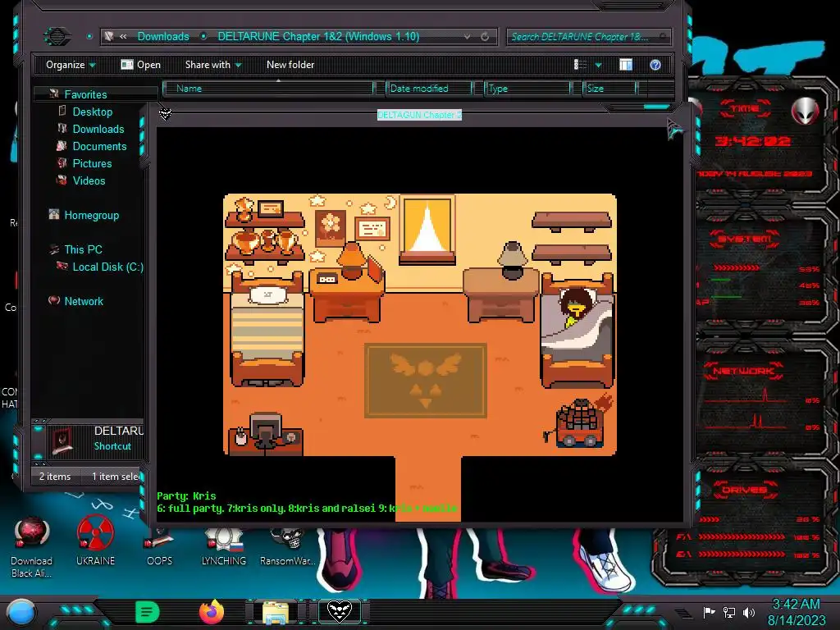Create a New folder
This screenshot has width=840, height=630.
tap(290, 65)
